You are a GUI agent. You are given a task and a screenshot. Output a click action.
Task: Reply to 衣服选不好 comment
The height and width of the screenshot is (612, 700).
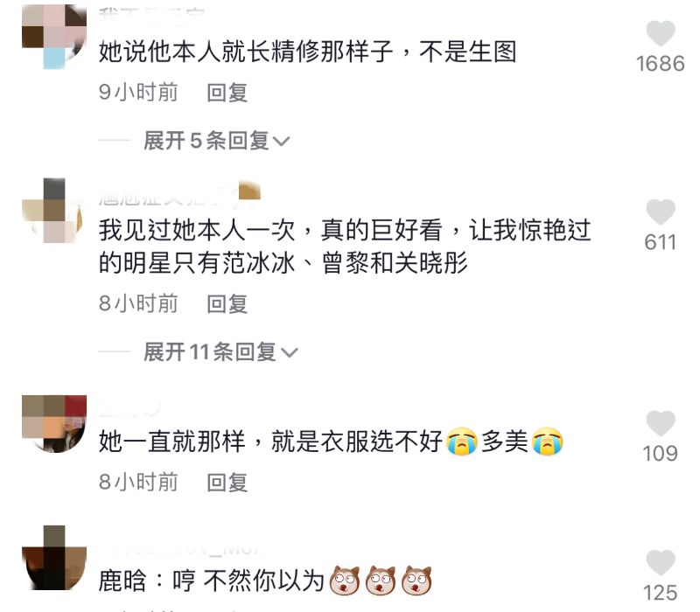tap(227, 483)
